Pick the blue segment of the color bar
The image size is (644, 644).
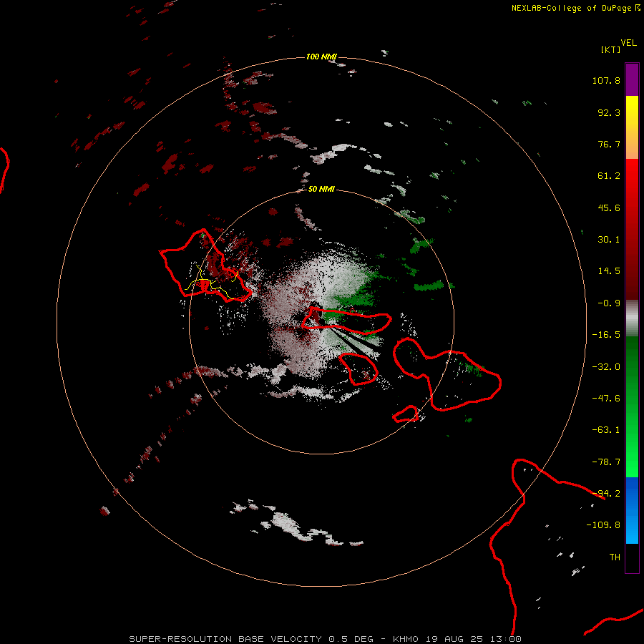coord(632,510)
